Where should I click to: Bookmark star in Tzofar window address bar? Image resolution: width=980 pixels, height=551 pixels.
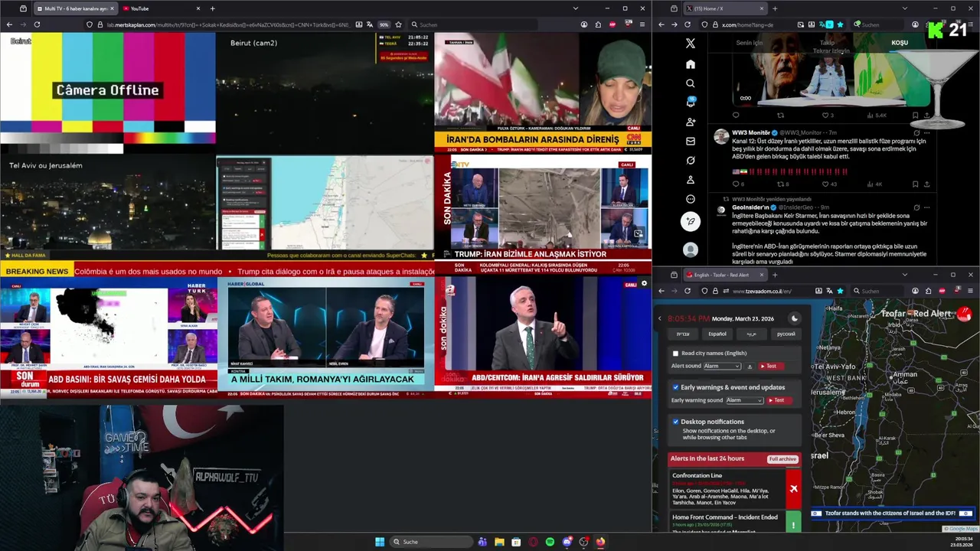(x=840, y=291)
